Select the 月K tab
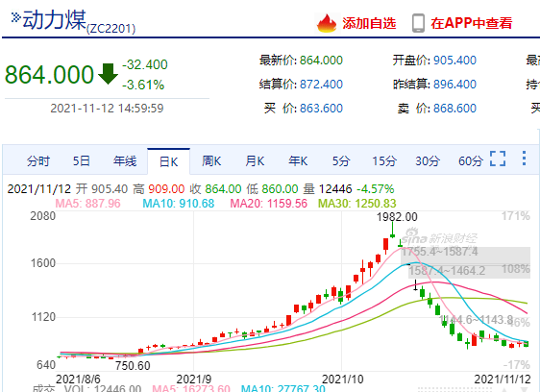 [255, 160]
